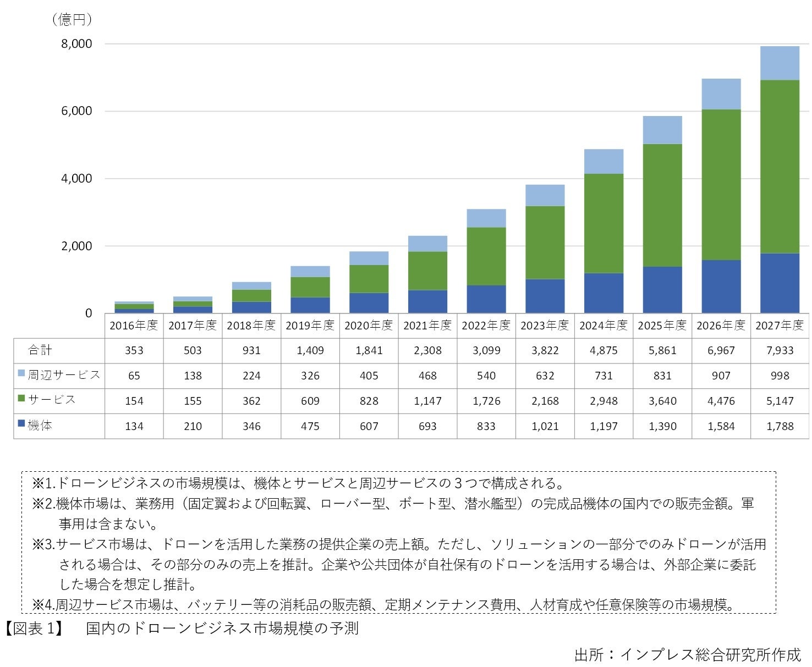Click the smallest bar for 2016年度
The width and height of the screenshot is (812, 667).
pos(134,307)
